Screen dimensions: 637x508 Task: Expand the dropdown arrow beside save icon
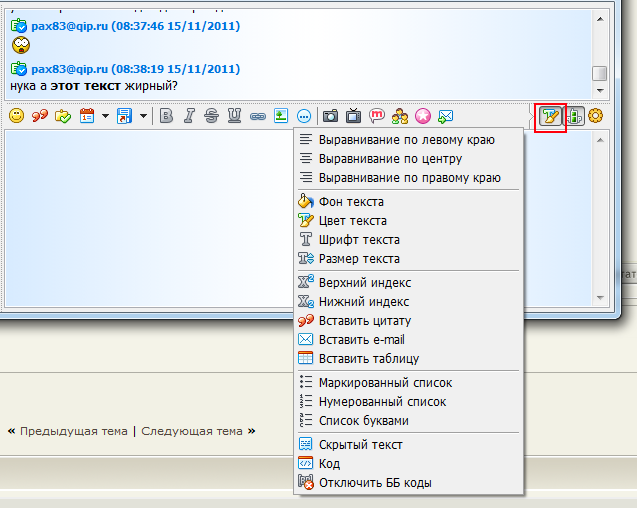[143, 116]
